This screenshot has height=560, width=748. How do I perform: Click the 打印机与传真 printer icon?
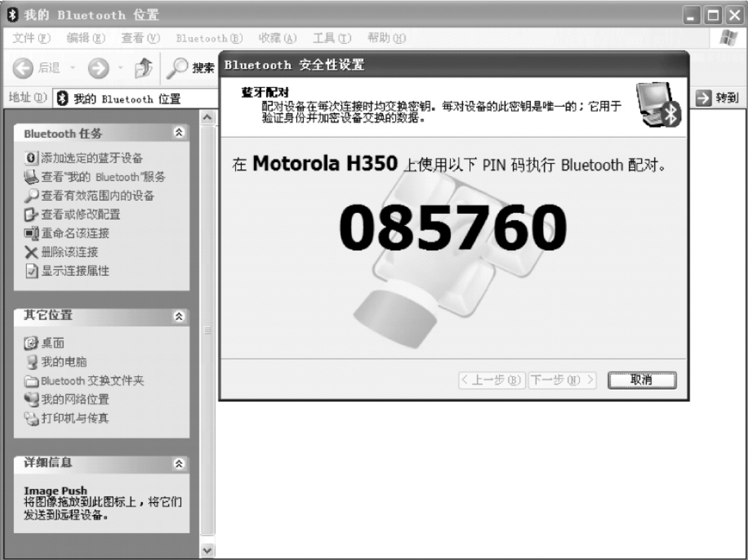point(32,418)
